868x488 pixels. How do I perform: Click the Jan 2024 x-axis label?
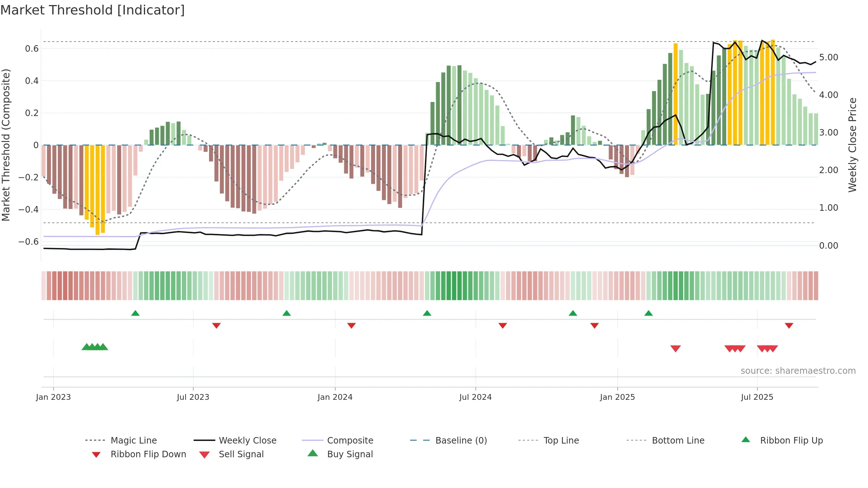335,397
